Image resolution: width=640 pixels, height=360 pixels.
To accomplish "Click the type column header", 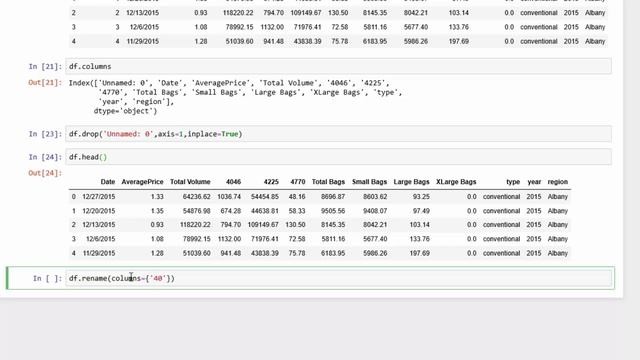I will pos(513,182).
